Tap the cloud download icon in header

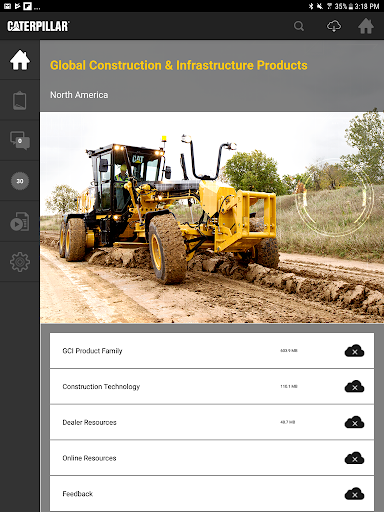[334, 26]
